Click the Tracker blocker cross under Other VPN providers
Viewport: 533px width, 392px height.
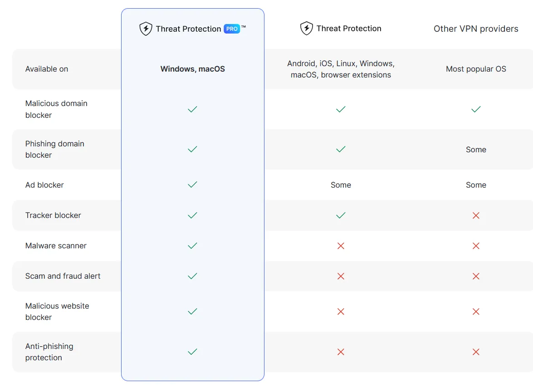click(x=476, y=216)
